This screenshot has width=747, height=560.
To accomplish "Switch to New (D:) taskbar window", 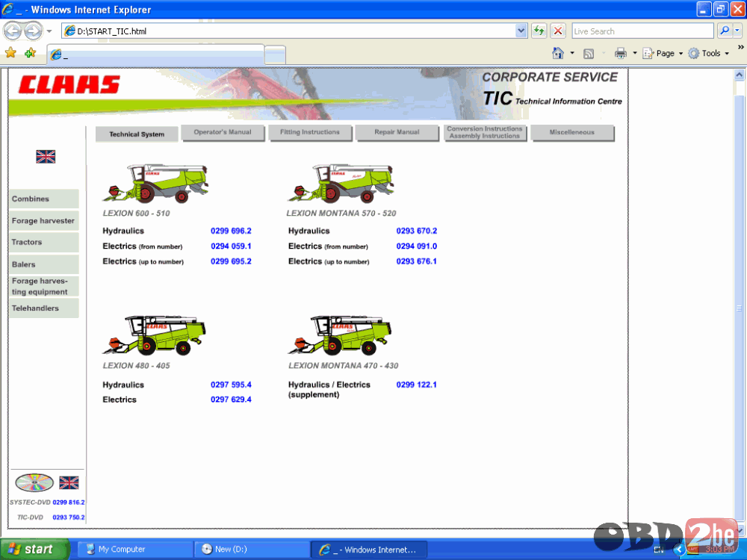I will [252, 549].
